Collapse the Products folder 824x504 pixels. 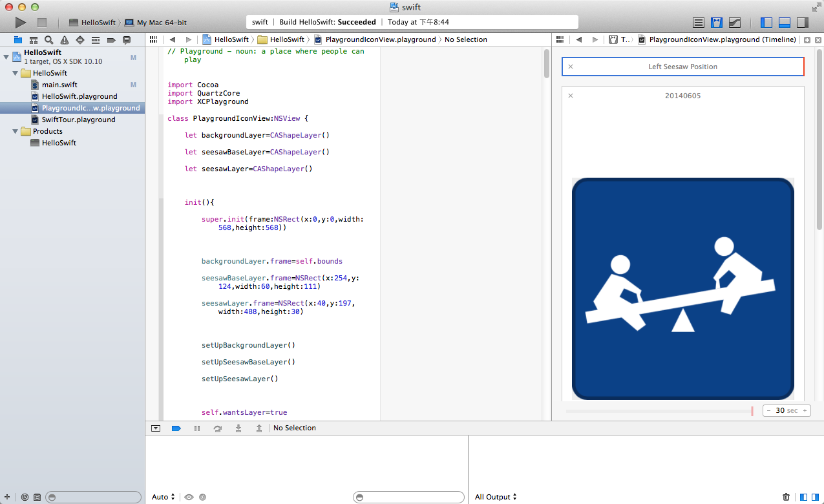(x=16, y=131)
